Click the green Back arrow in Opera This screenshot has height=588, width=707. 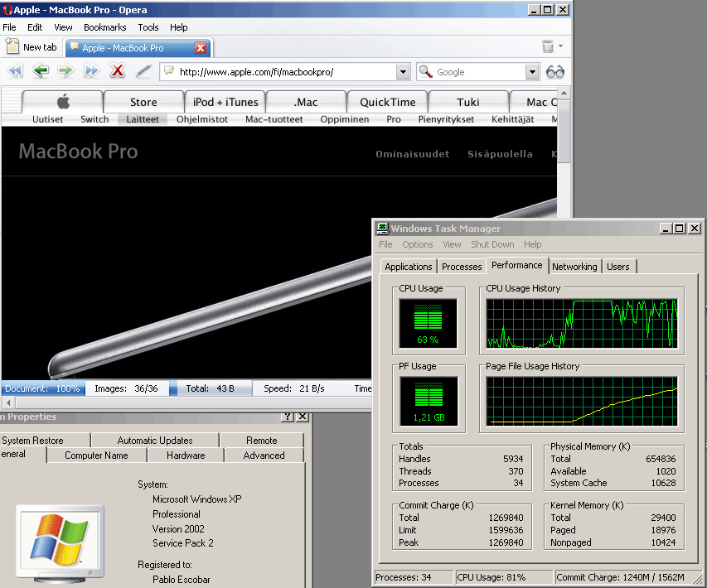pos(40,71)
